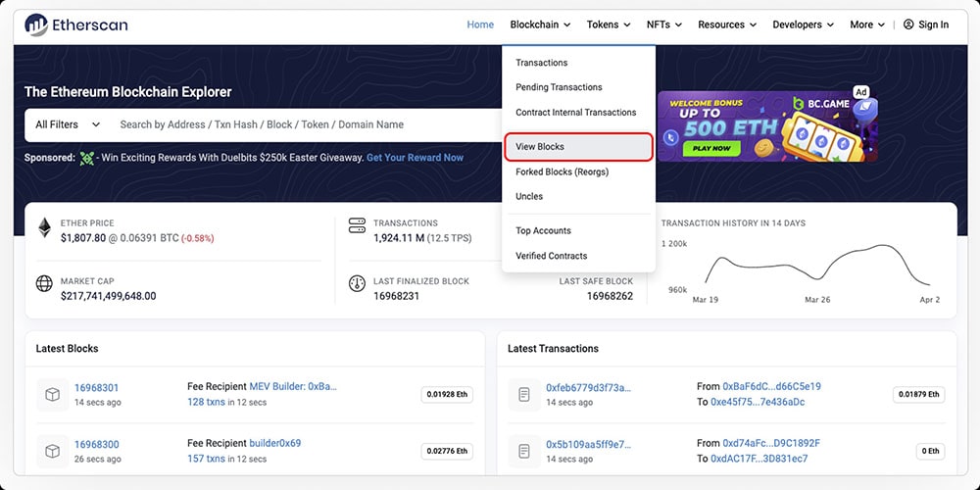Viewport: 980px width, 490px height.
Task: Select Verified Contracts menu entry
Action: 551,256
